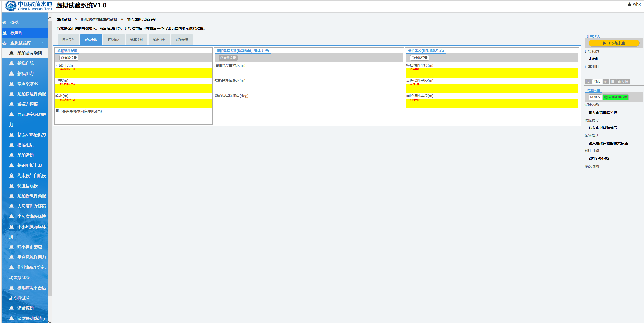Click the 清除 trash button

pyautogui.click(x=623, y=82)
